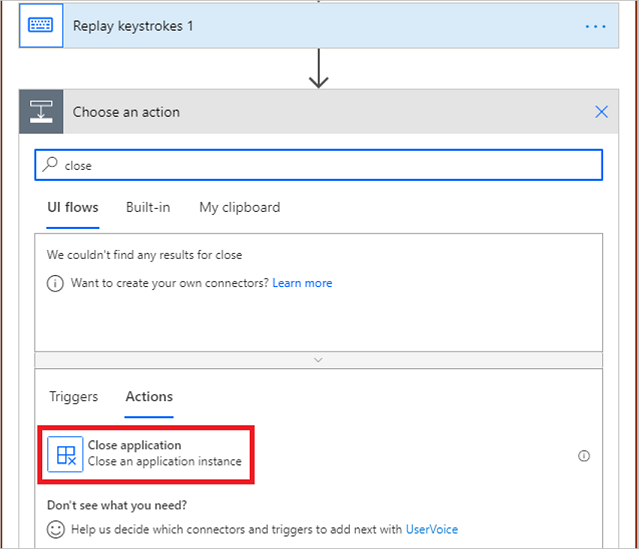Viewport: 639px width, 549px height.
Task: Click the Replay keystrokes 1 keyboard icon
Action: pyautogui.click(x=41, y=25)
